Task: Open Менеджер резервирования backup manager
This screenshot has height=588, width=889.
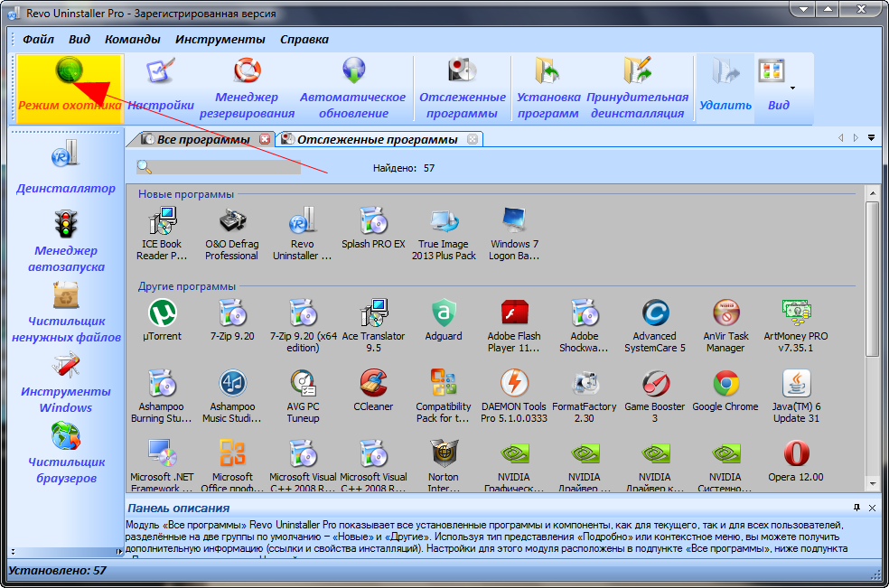Action: coord(247,89)
